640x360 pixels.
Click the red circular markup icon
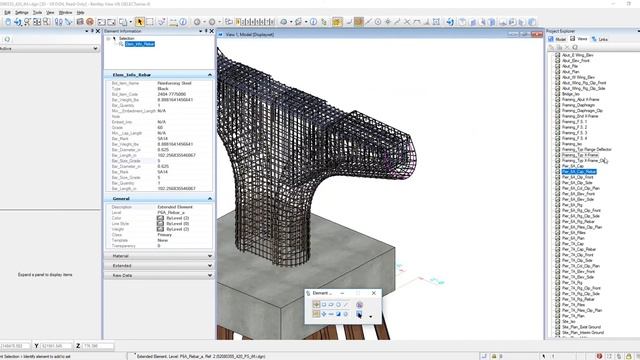(x=90, y=22)
